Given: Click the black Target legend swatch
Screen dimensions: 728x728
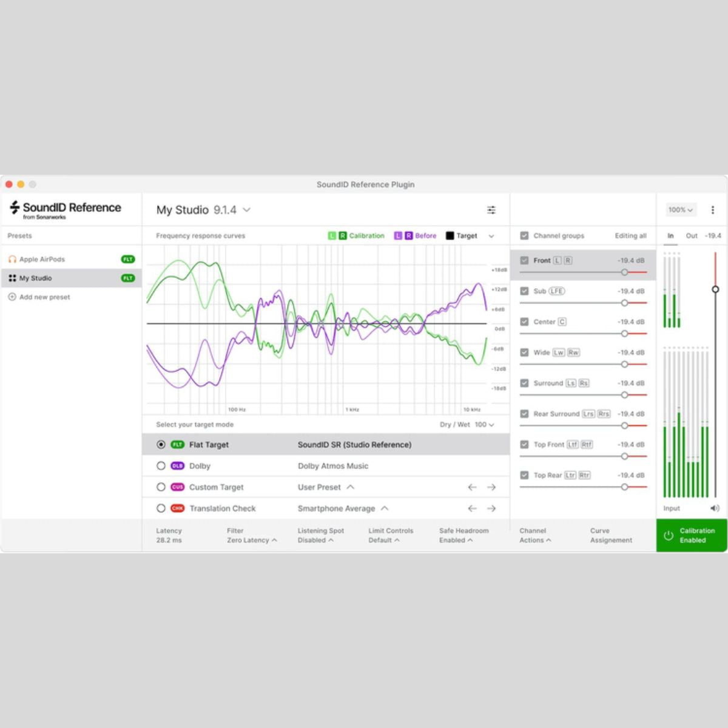Looking at the screenshot, I should coord(450,235).
